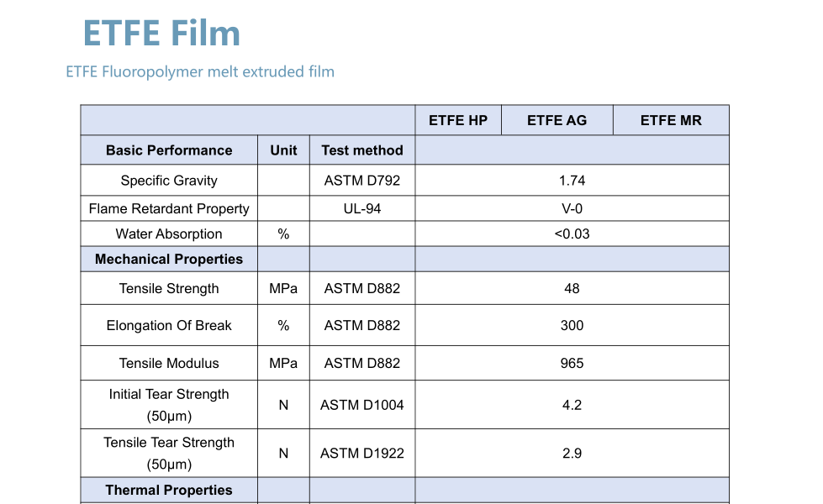Click the Tensile Strength value 48
823x504 pixels.
pyautogui.click(x=572, y=288)
